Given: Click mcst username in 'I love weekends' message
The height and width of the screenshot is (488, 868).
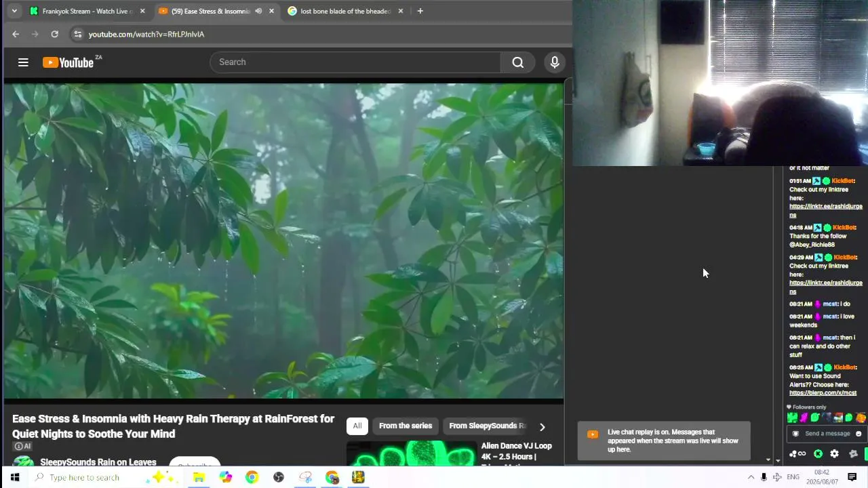Looking at the screenshot, I should click(830, 317).
